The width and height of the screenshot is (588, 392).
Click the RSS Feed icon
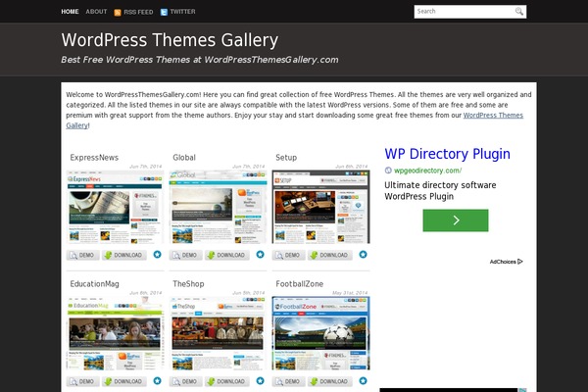coord(118,13)
